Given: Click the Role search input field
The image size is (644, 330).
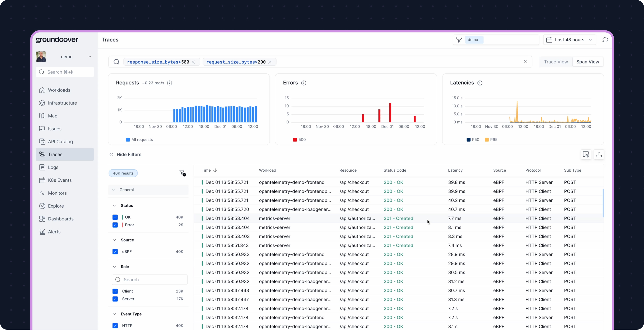Looking at the screenshot, I should tap(149, 280).
